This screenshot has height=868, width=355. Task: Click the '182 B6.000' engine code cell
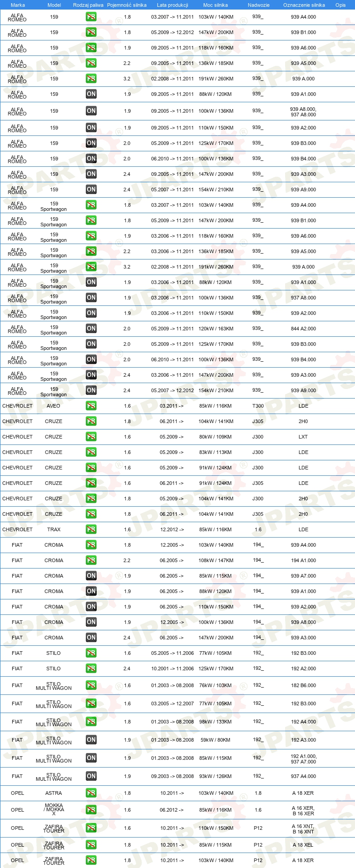303,685
